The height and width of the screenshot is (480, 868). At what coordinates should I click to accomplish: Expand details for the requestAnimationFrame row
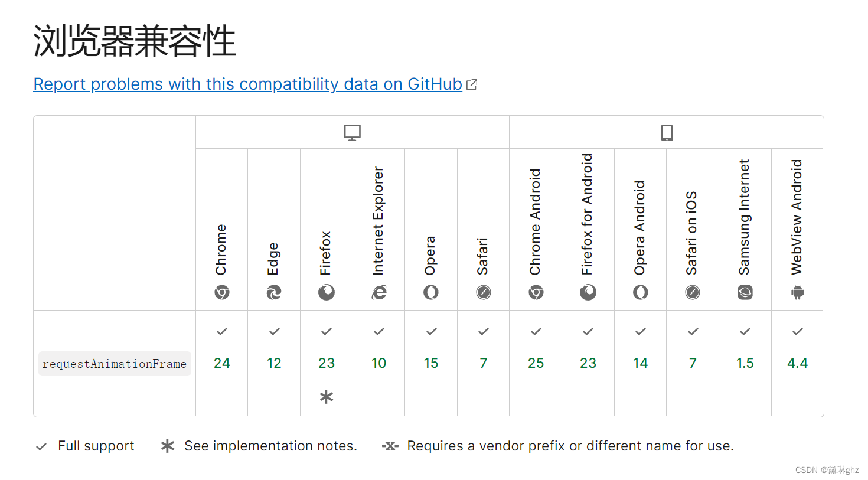115,363
